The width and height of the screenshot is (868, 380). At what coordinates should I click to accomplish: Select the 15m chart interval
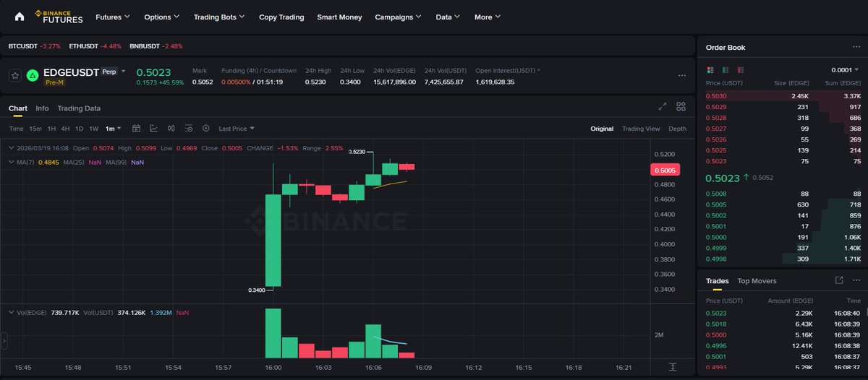coord(35,129)
